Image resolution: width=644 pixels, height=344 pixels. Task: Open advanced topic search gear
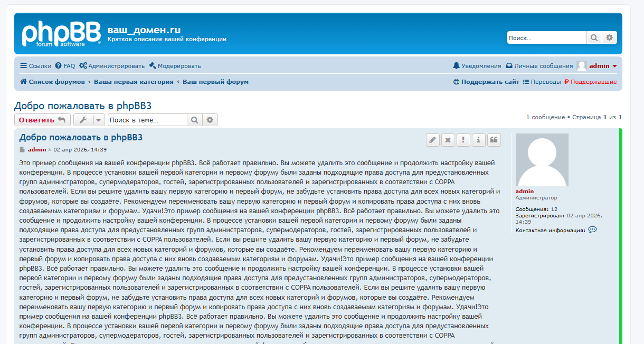point(210,120)
